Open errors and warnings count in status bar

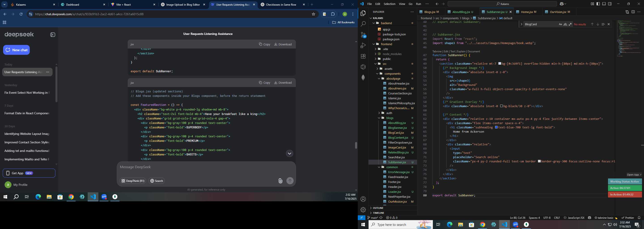[x=392, y=218]
